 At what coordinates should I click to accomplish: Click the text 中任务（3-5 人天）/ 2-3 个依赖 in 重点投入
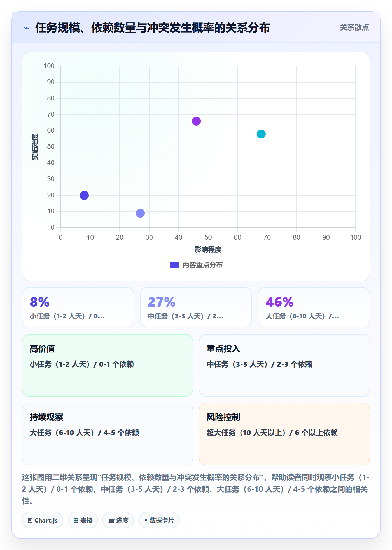point(260,364)
